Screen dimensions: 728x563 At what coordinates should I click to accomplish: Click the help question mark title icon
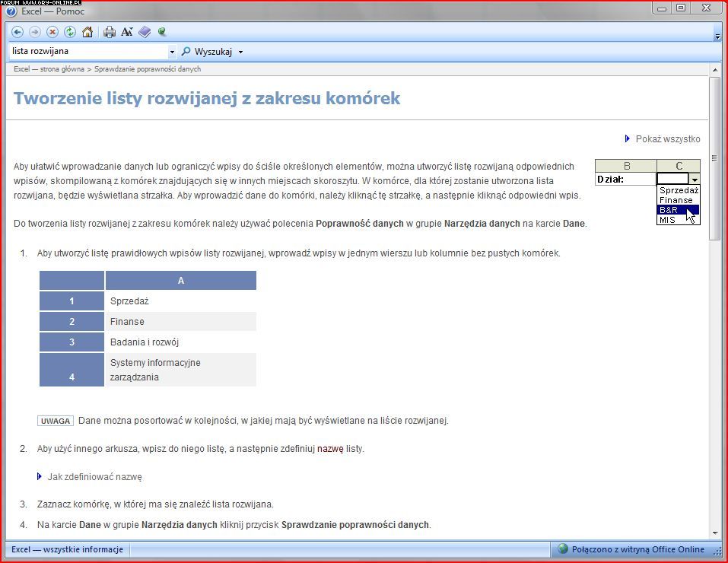[11, 11]
